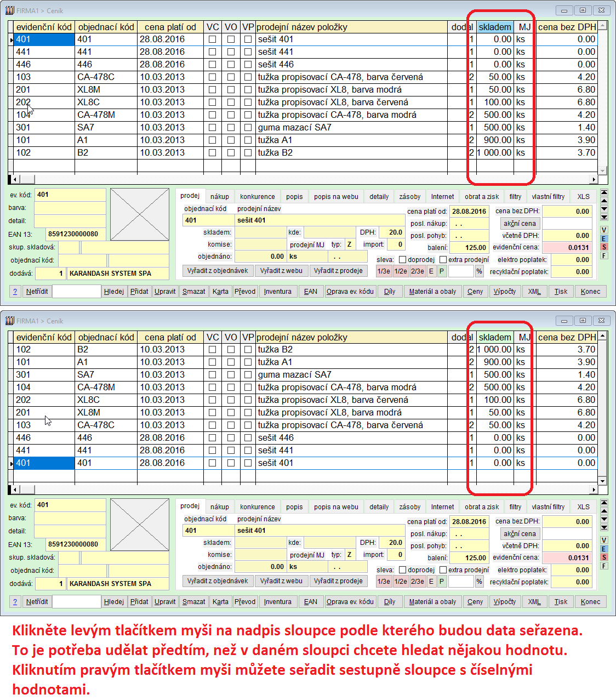Viewport: 616px width, 700px height.
Task: Sort by skladem column header in upper table
Action: pyautogui.click(x=494, y=27)
